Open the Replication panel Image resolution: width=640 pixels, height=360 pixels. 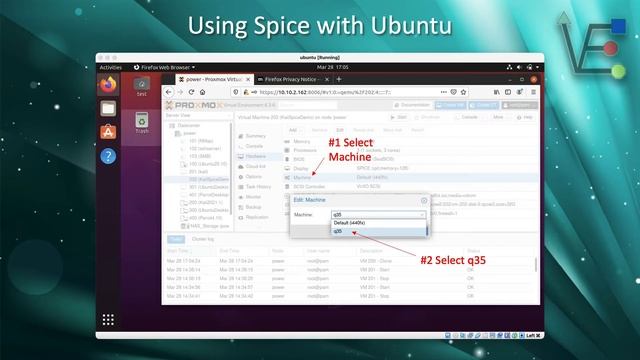tap(257, 218)
